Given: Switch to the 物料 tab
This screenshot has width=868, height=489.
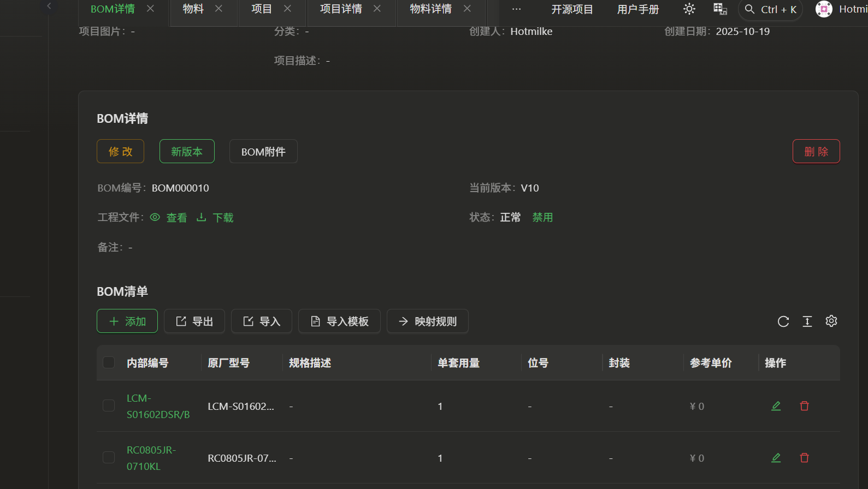Looking at the screenshot, I should [193, 9].
